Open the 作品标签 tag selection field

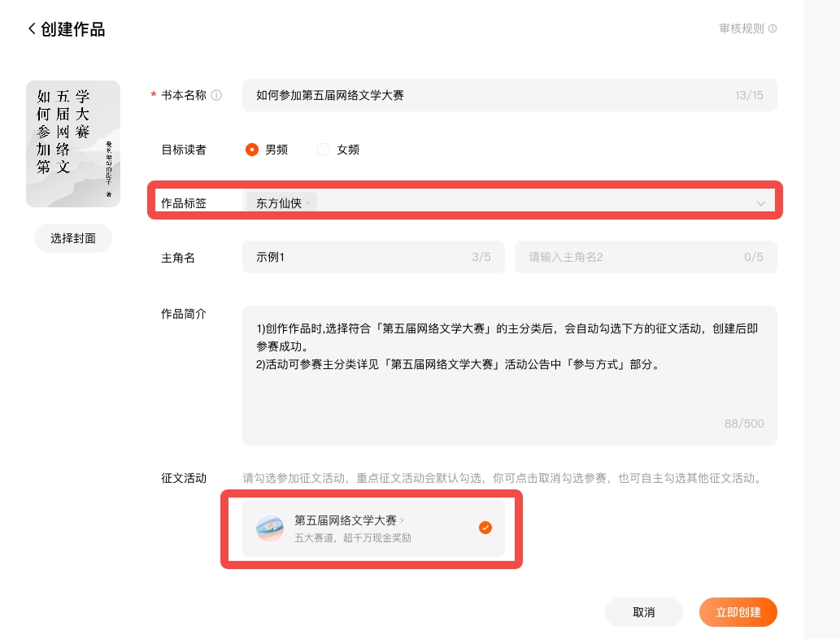(x=529, y=203)
